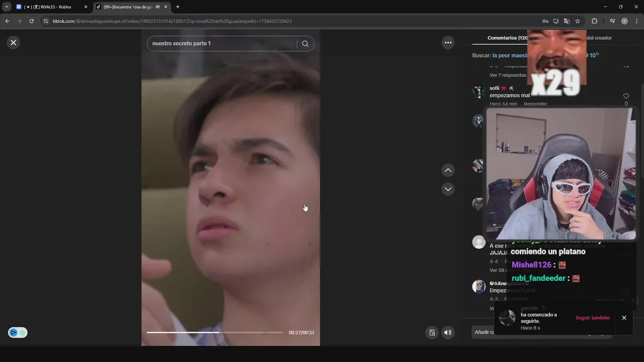Image resolution: width=644 pixels, height=362 pixels.
Task: Go to next video with down arrow
Action: tap(448, 189)
